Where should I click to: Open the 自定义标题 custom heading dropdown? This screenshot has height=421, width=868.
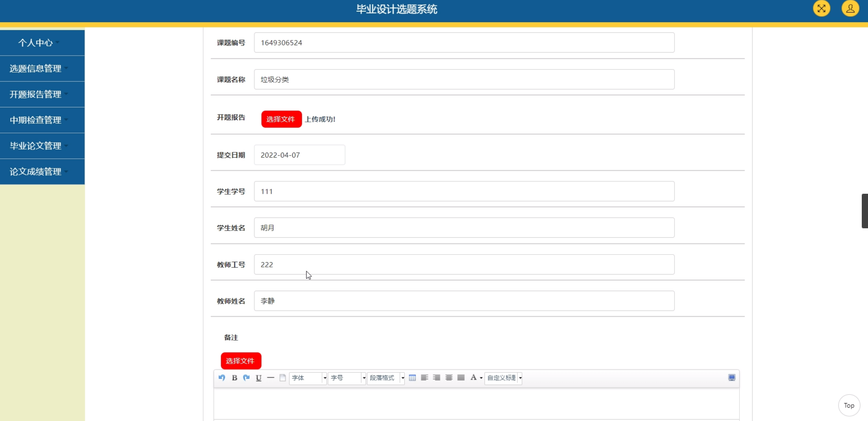pyautogui.click(x=503, y=378)
